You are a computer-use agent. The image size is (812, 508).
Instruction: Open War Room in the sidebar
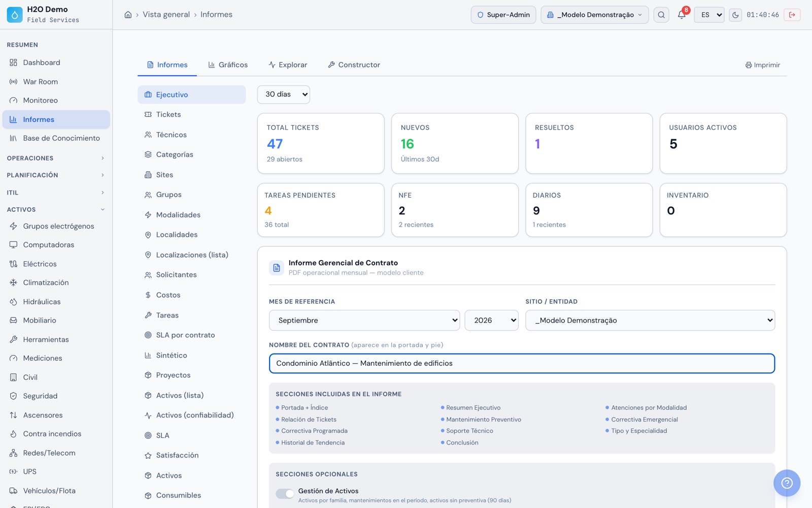(56, 82)
